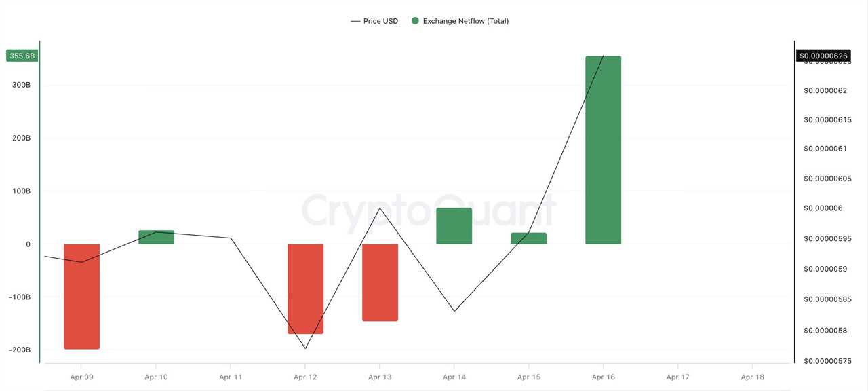Screen dimensions: 868x391
Task: Select the green Apr 14 netflow bar
Action: tap(454, 226)
